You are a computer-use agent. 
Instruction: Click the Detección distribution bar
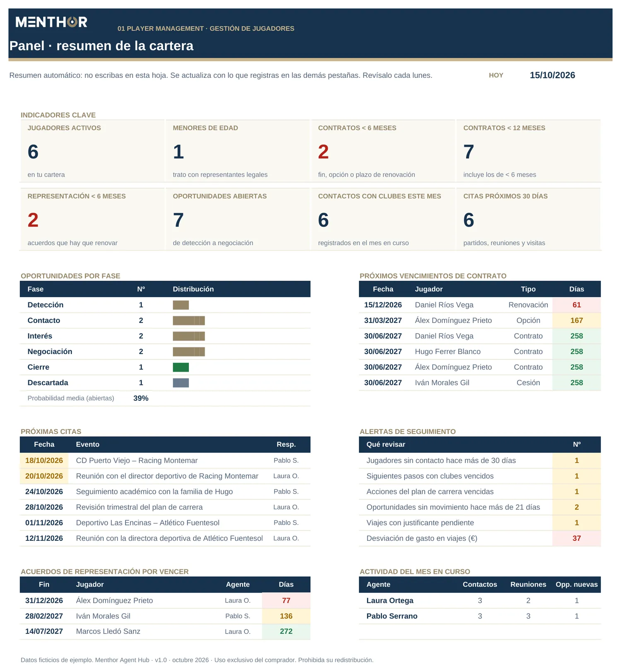(181, 305)
